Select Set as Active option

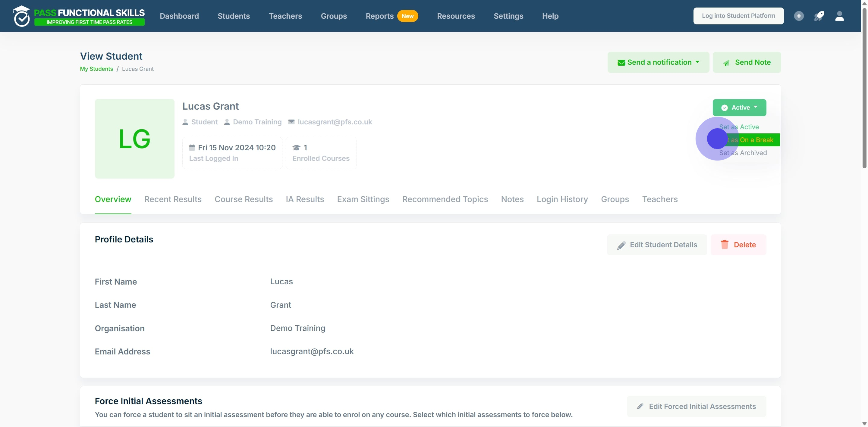[x=739, y=127]
